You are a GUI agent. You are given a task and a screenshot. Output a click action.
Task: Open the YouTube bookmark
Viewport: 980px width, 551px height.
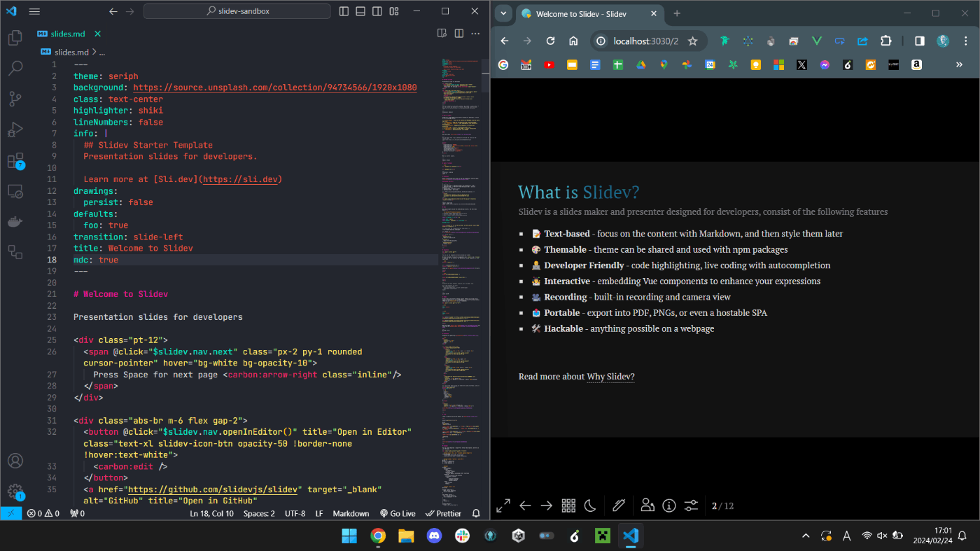549,64
